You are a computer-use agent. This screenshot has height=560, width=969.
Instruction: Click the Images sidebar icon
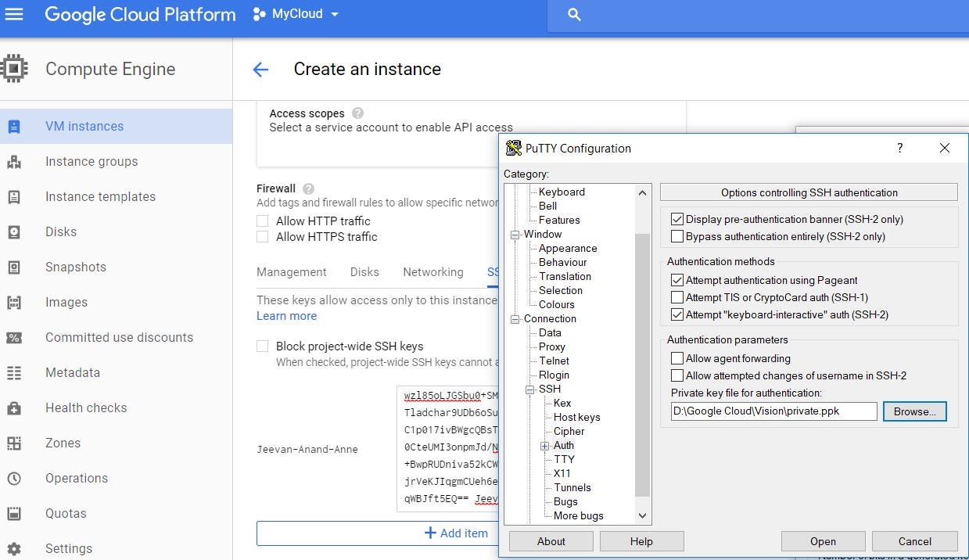[x=14, y=303]
